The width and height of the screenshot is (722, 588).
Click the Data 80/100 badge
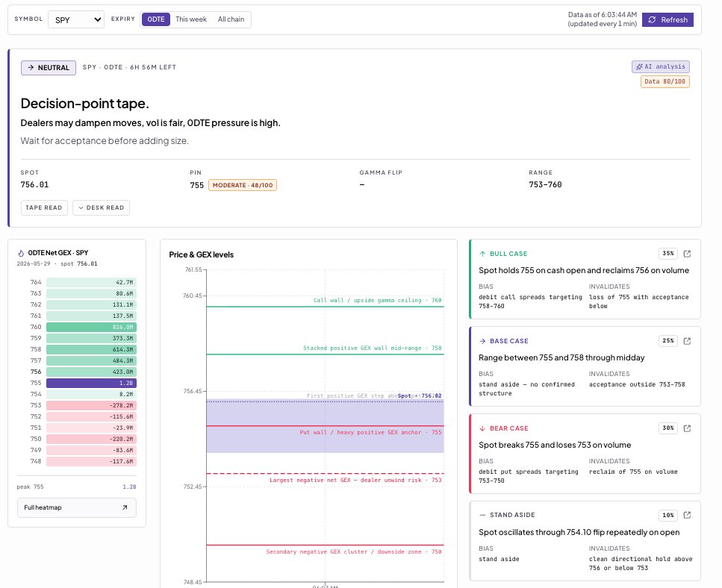coord(665,81)
